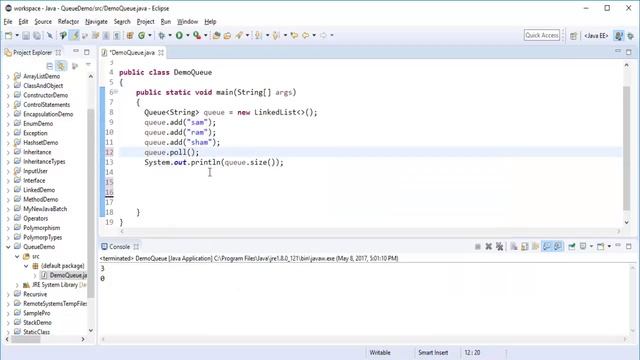
Task: Toggle Link with Editor in Project Explorer
Action: pyautogui.click(x=61, y=65)
